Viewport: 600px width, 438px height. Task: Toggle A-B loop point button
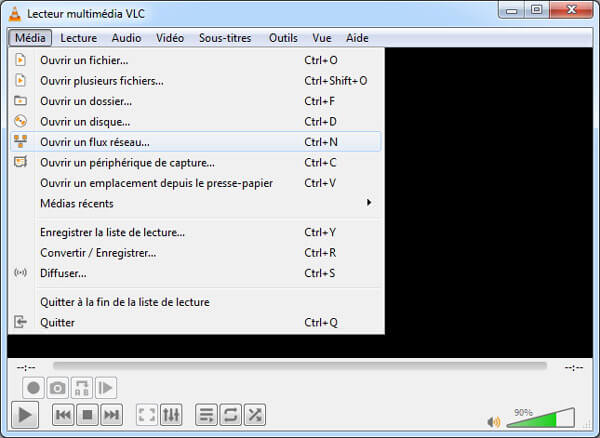82,388
